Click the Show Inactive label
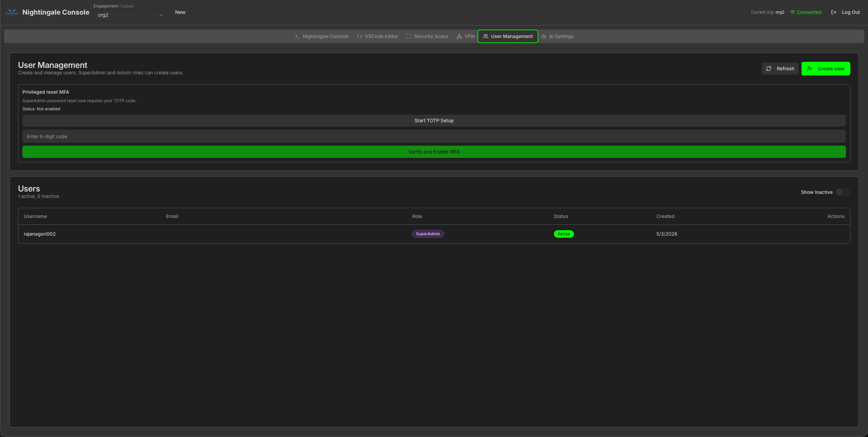 [816, 192]
